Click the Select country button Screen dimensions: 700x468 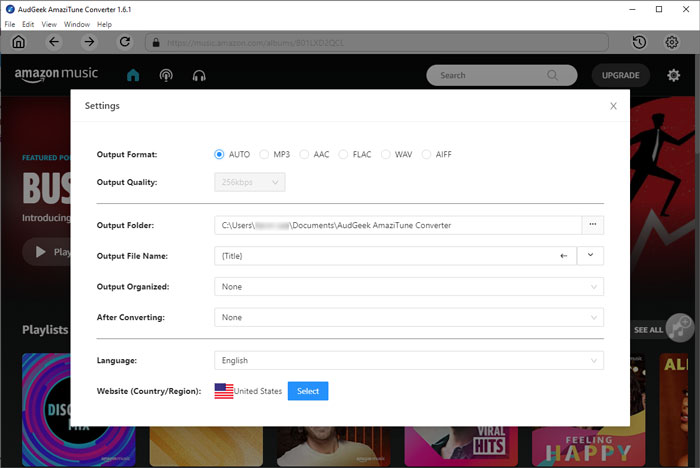coord(308,391)
